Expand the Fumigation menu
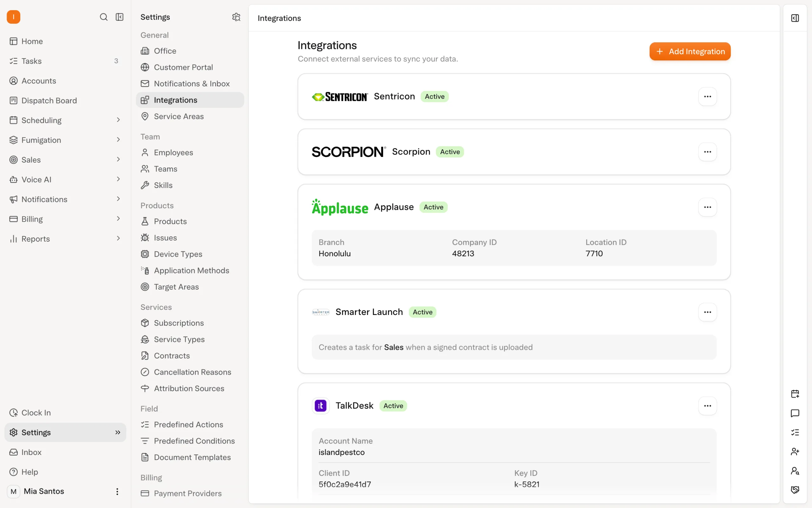This screenshot has width=812, height=508. coord(65,140)
